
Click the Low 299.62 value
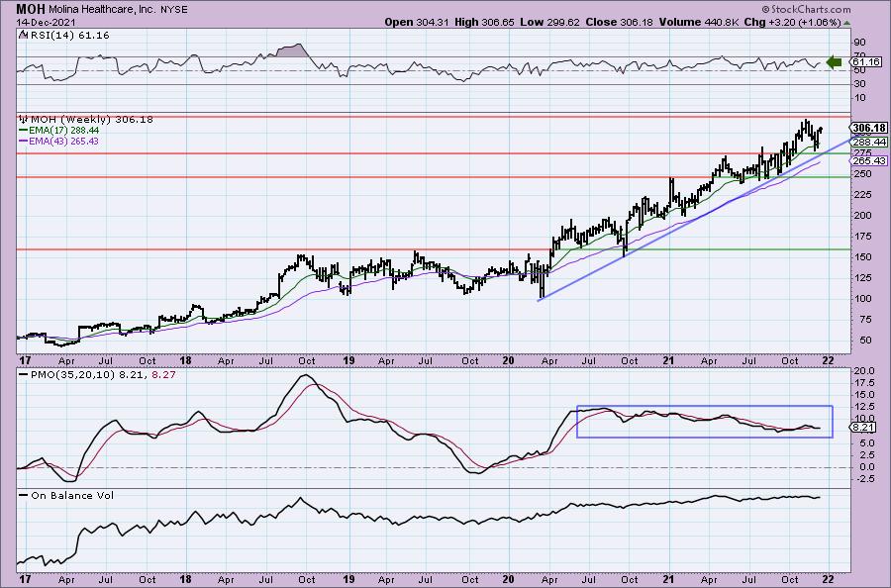pyautogui.click(x=549, y=22)
